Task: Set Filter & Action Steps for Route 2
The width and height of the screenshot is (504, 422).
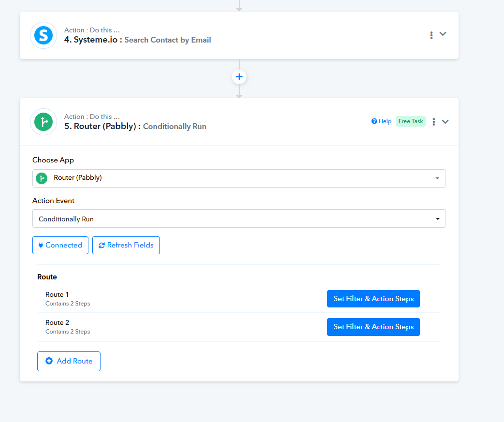Action: pos(374,327)
